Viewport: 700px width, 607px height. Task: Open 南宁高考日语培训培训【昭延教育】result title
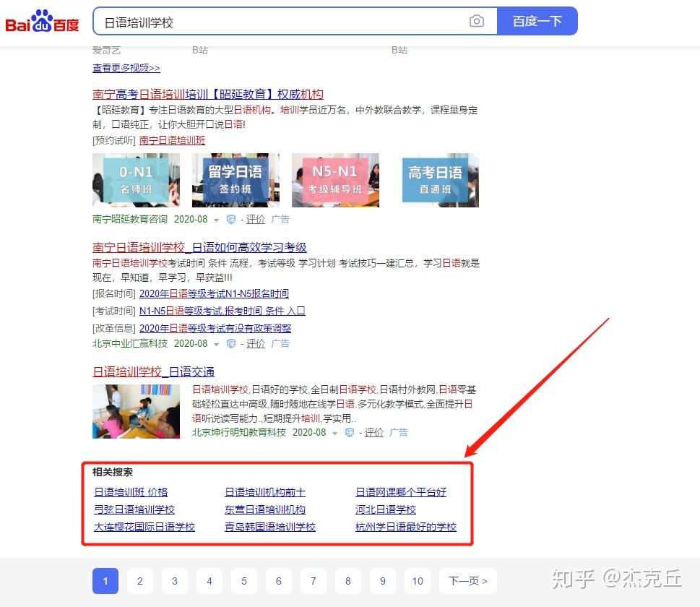point(207,94)
